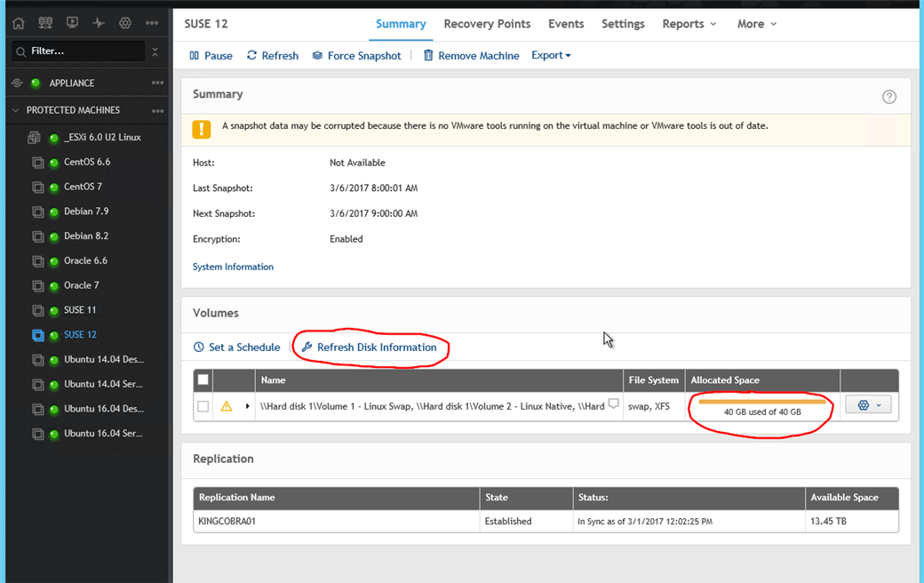Expand the Hard disk 1 volume row arrow
The height and width of the screenshot is (583, 924).
pyautogui.click(x=247, y=406)
